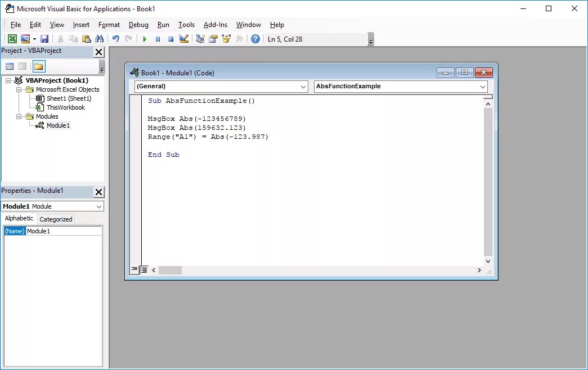This screenshot has height=370, width=588.
Task: Click the Module1 name value field
Action: [64, 231]
